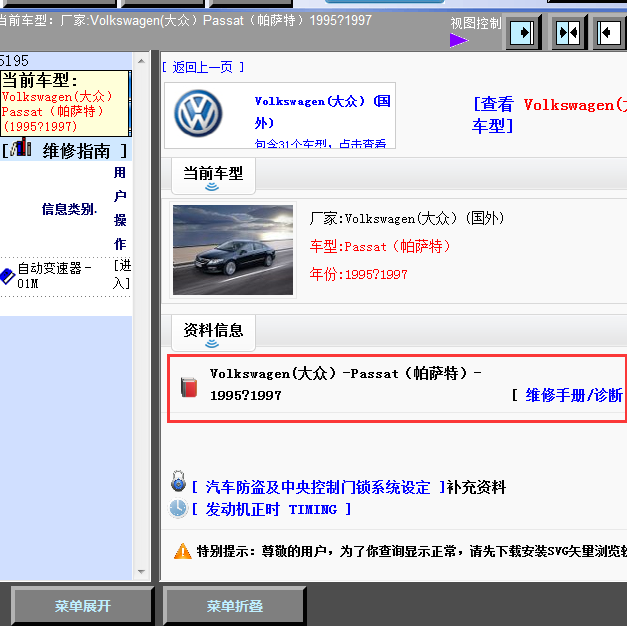This screenshot has height=626, width=627.
Task: Click the 车型:Passat(帕萨特) red text
Action: pyautogui.click(x=380, y=246)
